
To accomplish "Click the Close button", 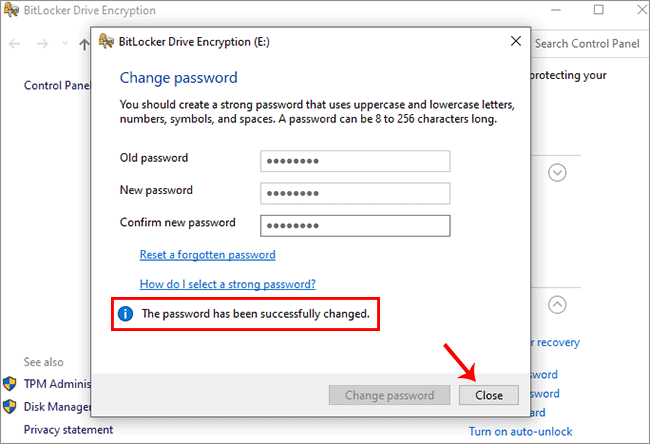I will tap(489, 395).
